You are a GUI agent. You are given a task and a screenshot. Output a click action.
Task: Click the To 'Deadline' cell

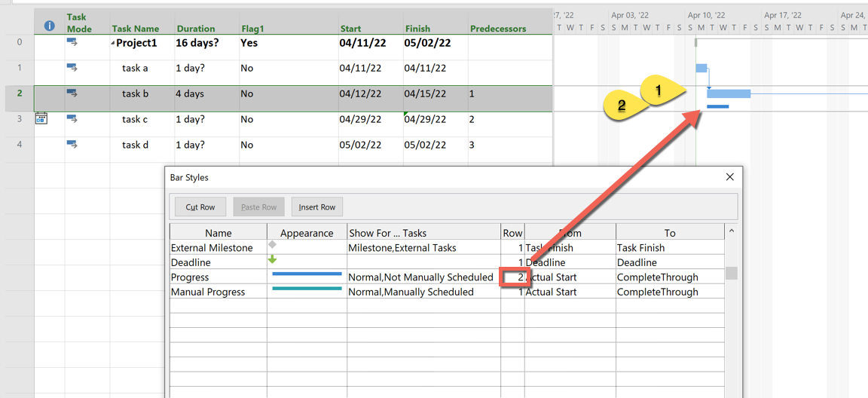(670, 262)
